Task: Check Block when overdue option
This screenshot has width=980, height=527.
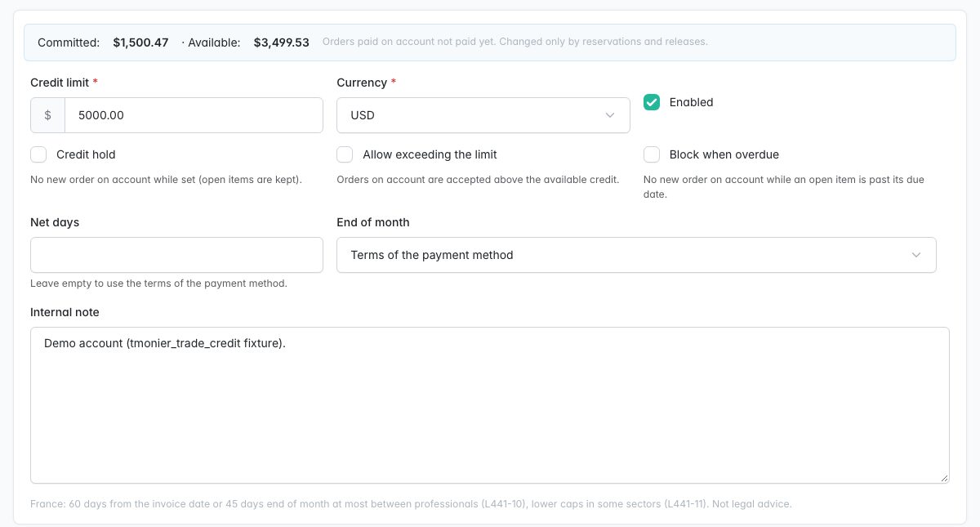Action: pyautogui.click(x=652, y=154)
